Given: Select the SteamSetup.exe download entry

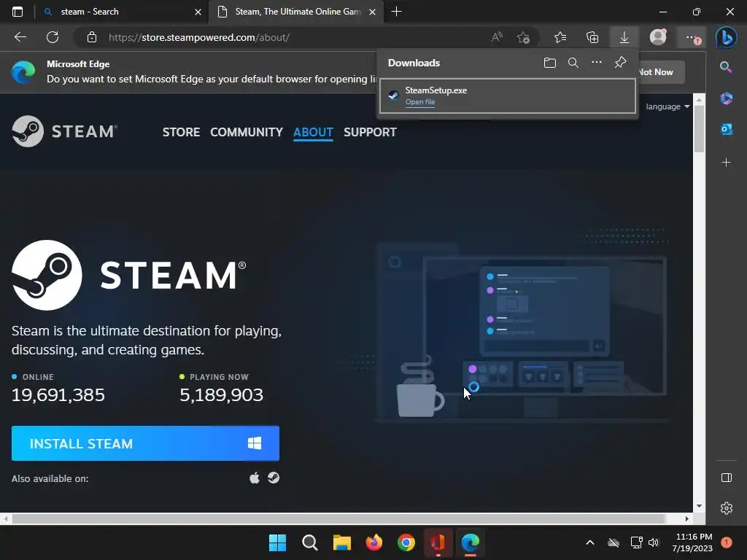Looking at the screenshot, I should tap(508, 96).
